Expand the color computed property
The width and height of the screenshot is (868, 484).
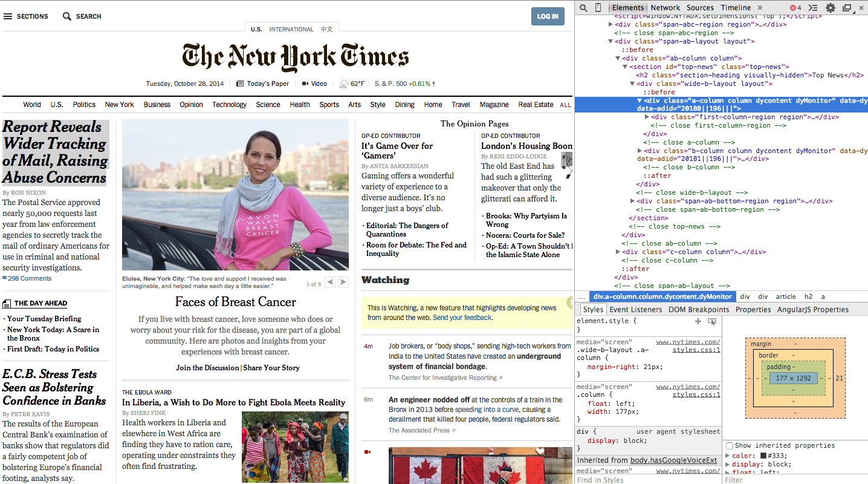point(728,456)
